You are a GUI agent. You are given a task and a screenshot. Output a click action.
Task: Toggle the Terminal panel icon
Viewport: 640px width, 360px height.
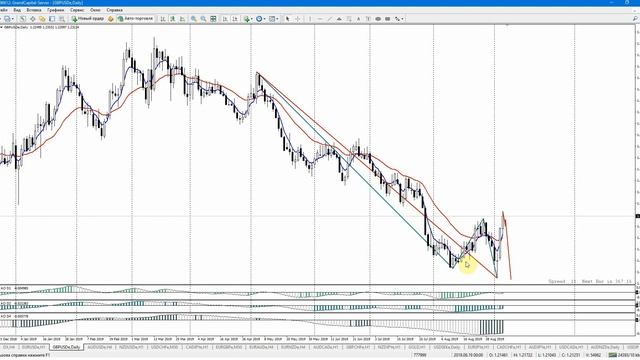[x=52, y=19]
